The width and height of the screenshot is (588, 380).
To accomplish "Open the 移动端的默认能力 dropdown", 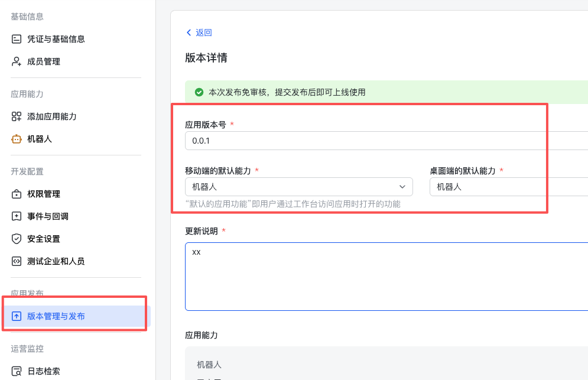I will click(298, 187).
